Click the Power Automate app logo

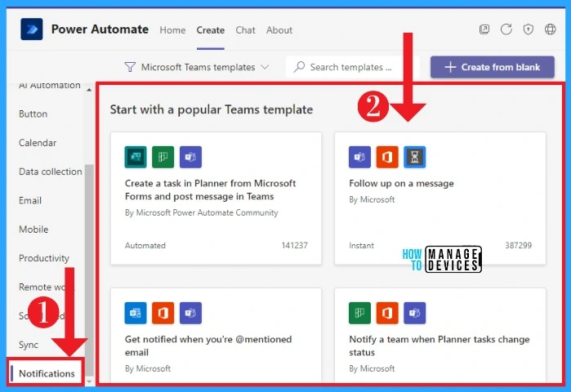32,29
